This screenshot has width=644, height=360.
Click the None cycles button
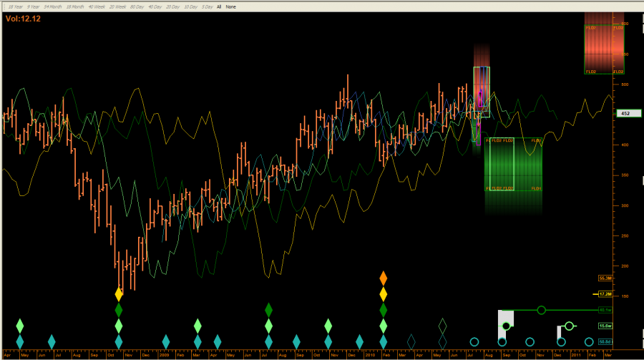[x=231, y=7]
